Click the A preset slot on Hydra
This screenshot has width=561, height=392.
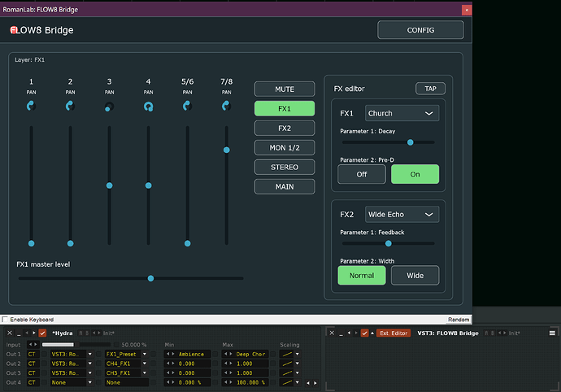(x=80, y=333)
